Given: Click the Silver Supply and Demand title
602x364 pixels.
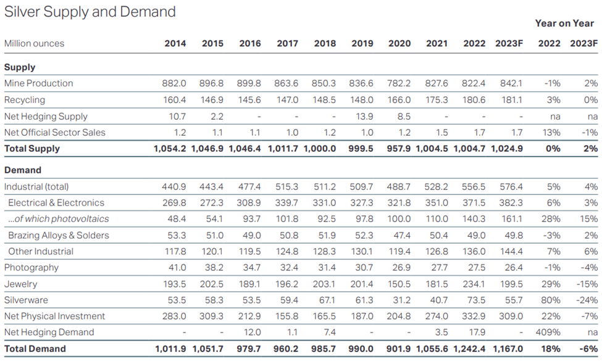Looking at the screenshot, I should tap(90, 12).
